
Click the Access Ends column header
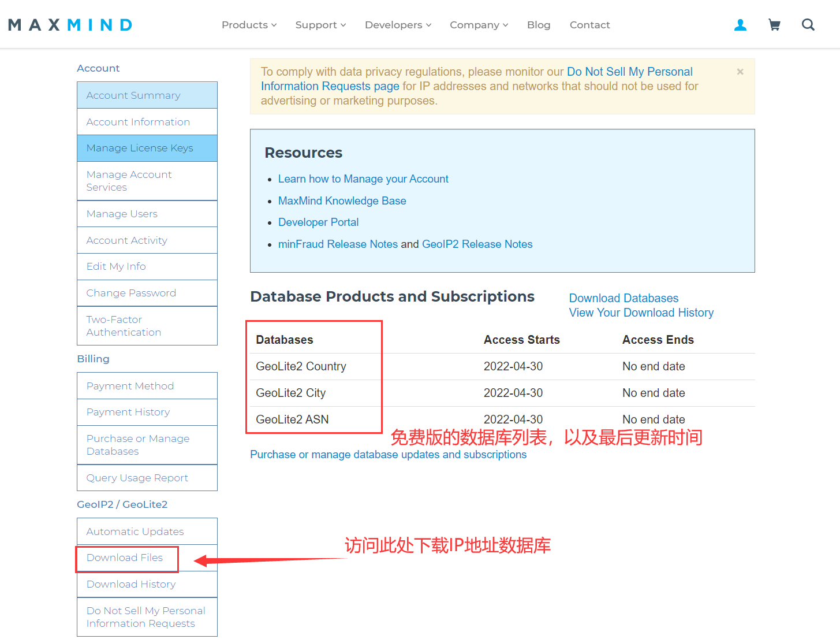(658, 340)
